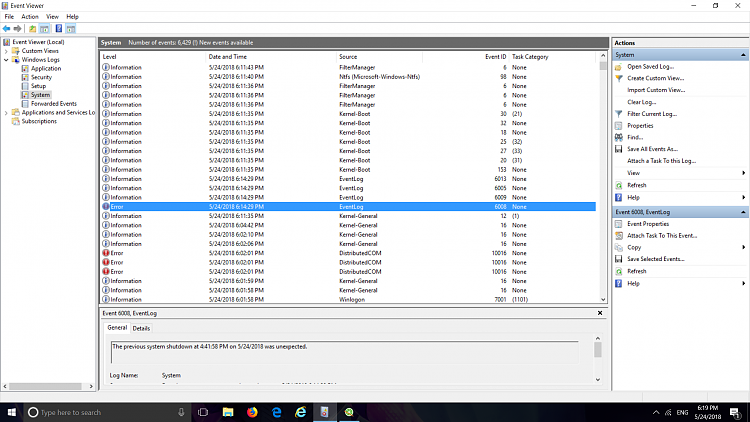Open the Action menu
Screen dimensions: 750x422
click(30, 17)
